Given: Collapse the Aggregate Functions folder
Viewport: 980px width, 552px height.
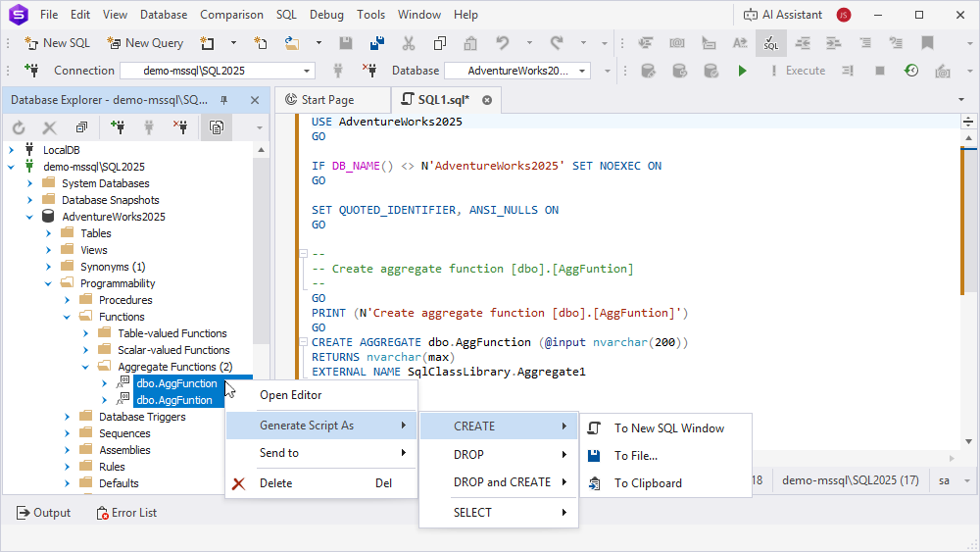Looking at the screenshot, I should 86,367.
